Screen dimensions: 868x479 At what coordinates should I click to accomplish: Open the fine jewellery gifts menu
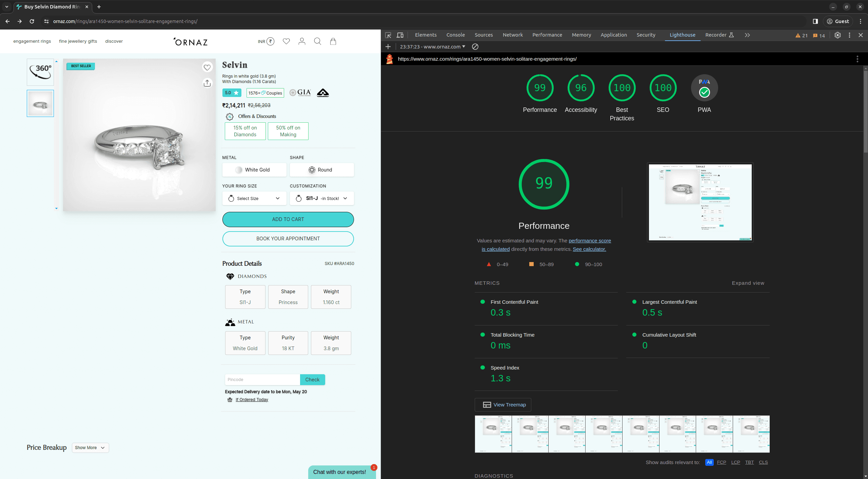pos(78,41)
